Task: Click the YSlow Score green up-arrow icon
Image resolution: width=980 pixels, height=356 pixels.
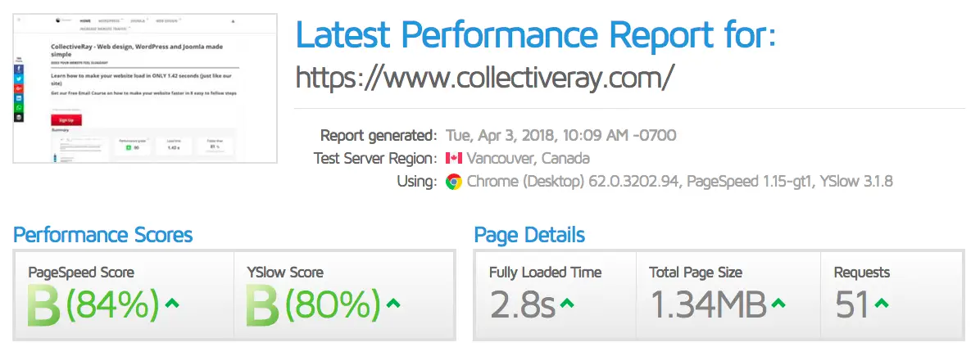Action: (393, 304)
